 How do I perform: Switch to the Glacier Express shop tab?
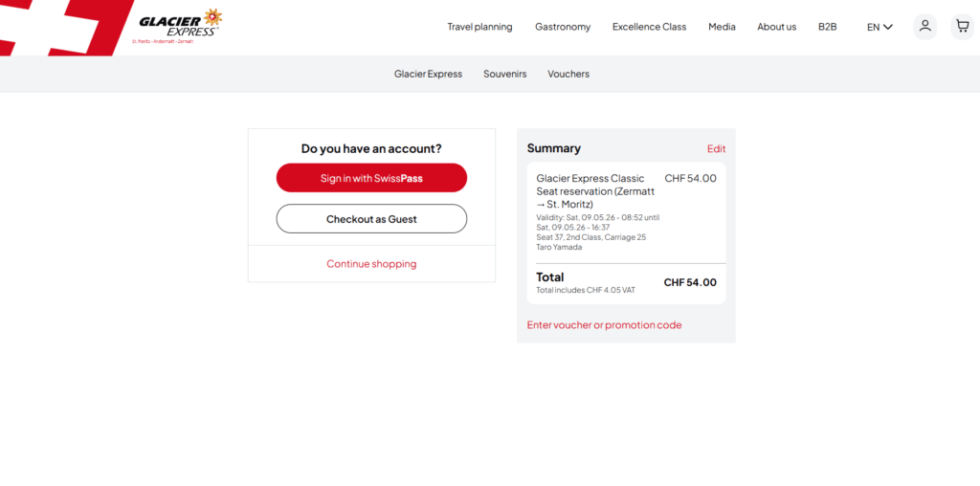click(x=428, y=74)
